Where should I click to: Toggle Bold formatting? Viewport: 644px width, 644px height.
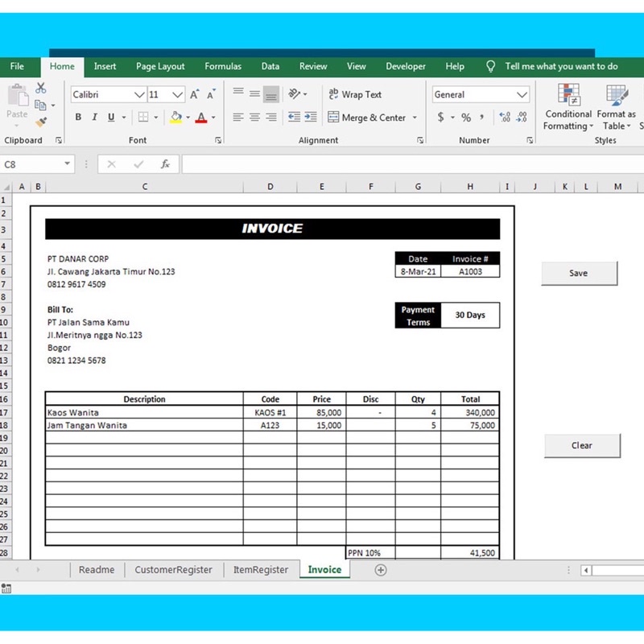coord(78,117)
